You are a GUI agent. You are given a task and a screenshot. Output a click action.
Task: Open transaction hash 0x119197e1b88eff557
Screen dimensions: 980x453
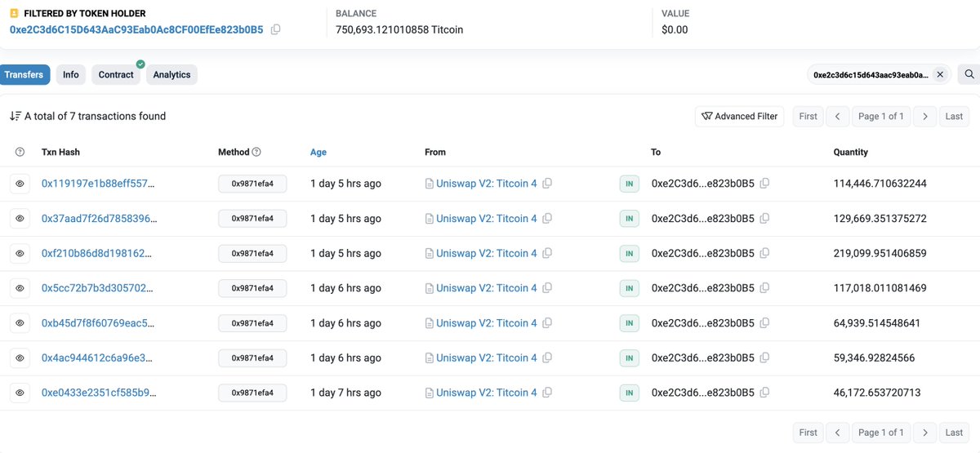click(98, 184)
